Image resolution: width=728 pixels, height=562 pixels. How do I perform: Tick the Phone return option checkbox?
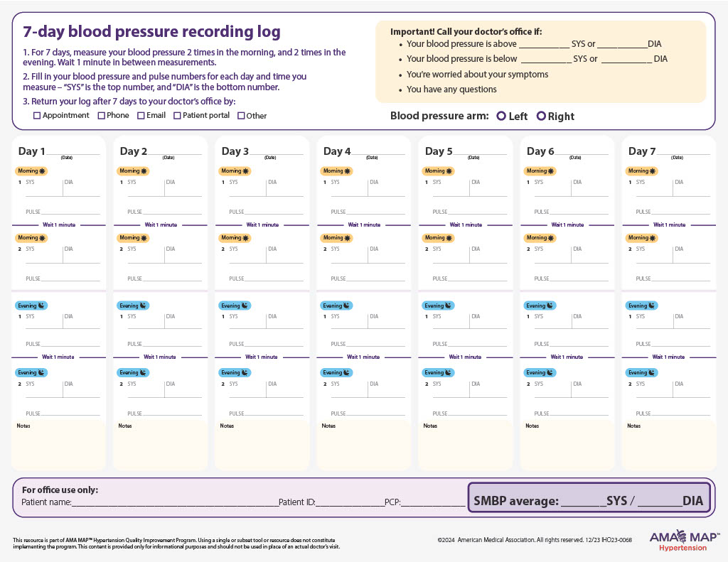(102, 116)
